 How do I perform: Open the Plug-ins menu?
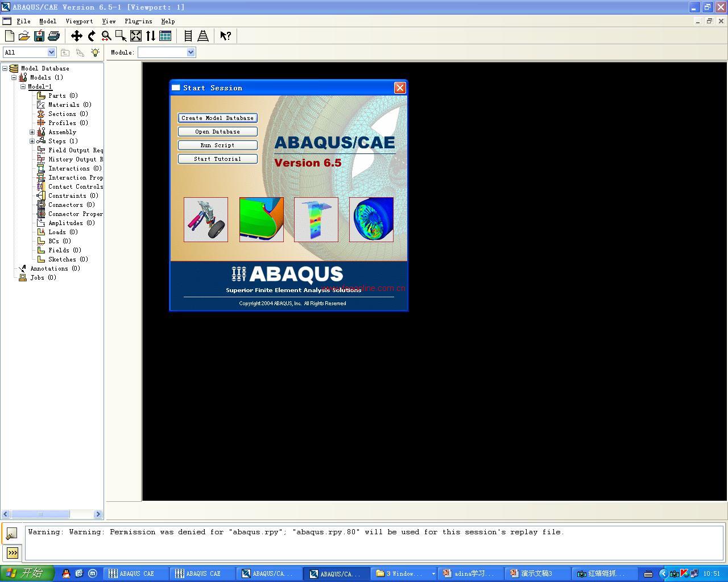pos(138,21)
